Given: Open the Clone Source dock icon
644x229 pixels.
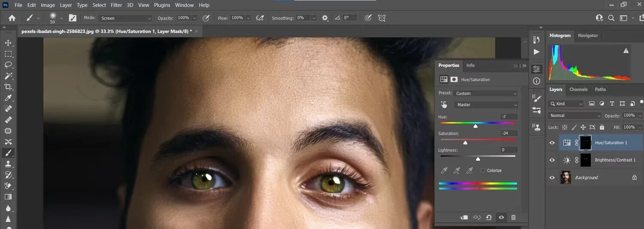Looking at the screenshot, I should 536,127.
